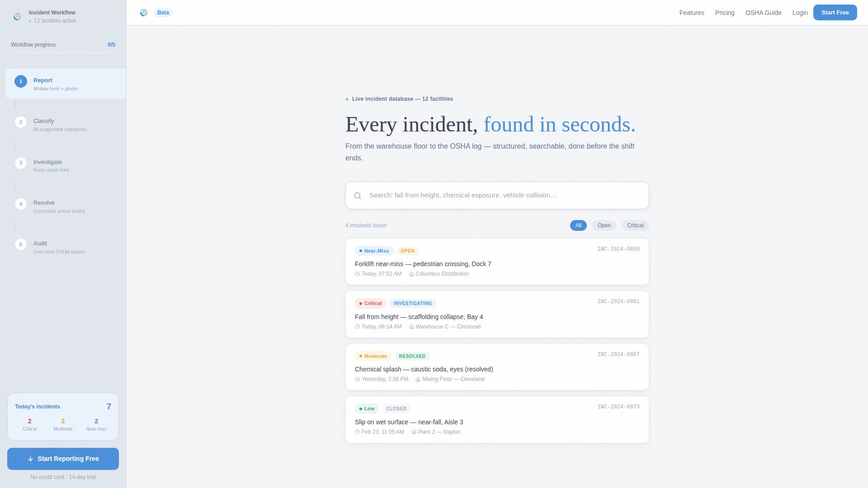
Task: Click the search magnifier icon
Action: [x=358, y=196]
